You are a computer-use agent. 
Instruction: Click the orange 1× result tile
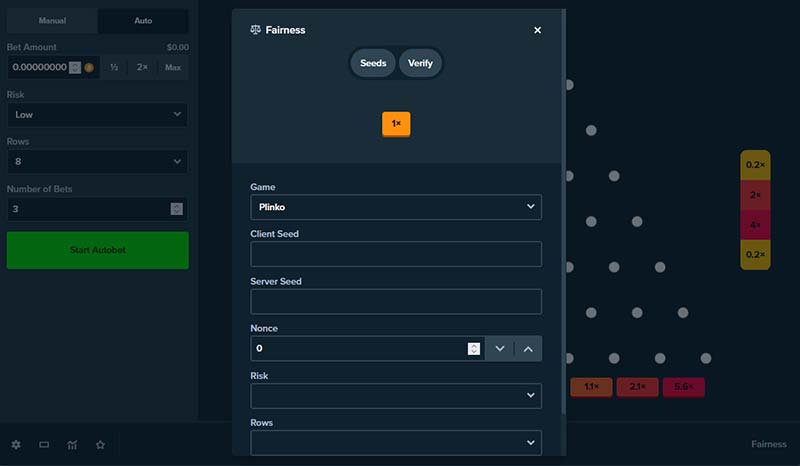pos(396,124)
